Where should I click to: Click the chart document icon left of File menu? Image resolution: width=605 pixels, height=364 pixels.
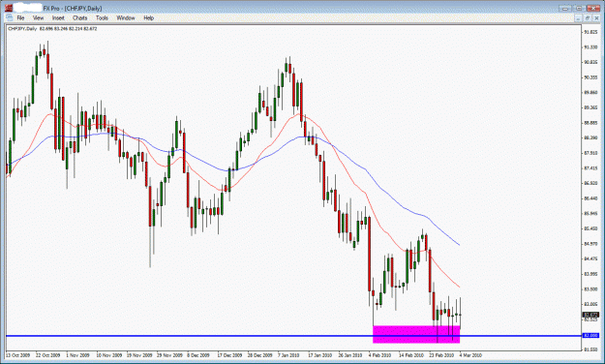(10, 17)
